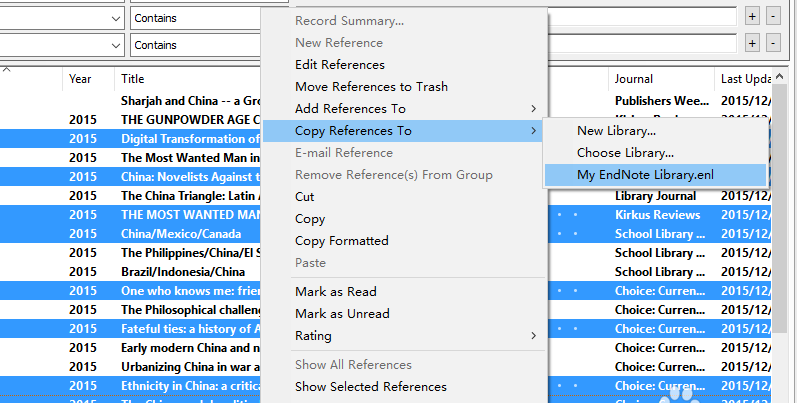Click plus button in second search row

753,44
